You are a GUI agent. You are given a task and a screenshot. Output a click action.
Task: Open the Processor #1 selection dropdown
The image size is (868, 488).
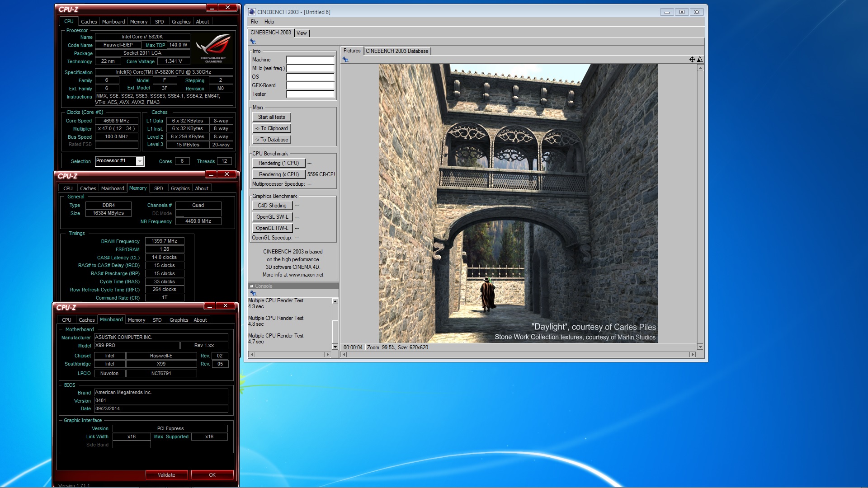pyautogui.click(x=140, y=161)
